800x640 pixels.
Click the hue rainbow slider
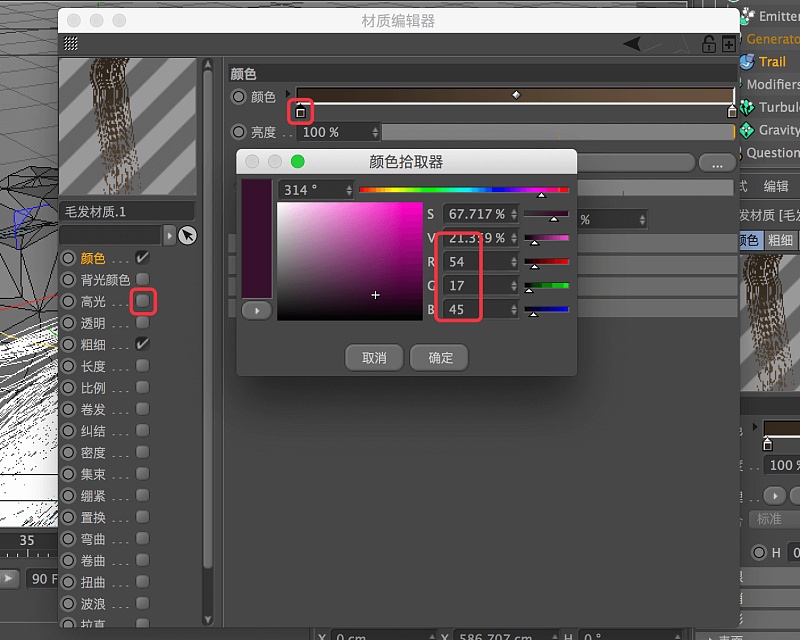[464, 190]
